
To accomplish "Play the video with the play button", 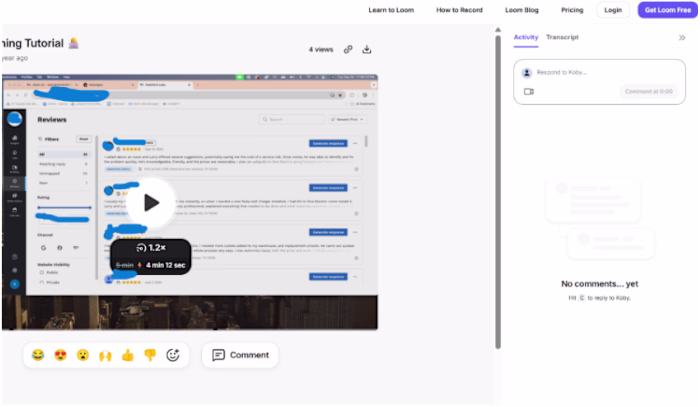I will point(151,203).
